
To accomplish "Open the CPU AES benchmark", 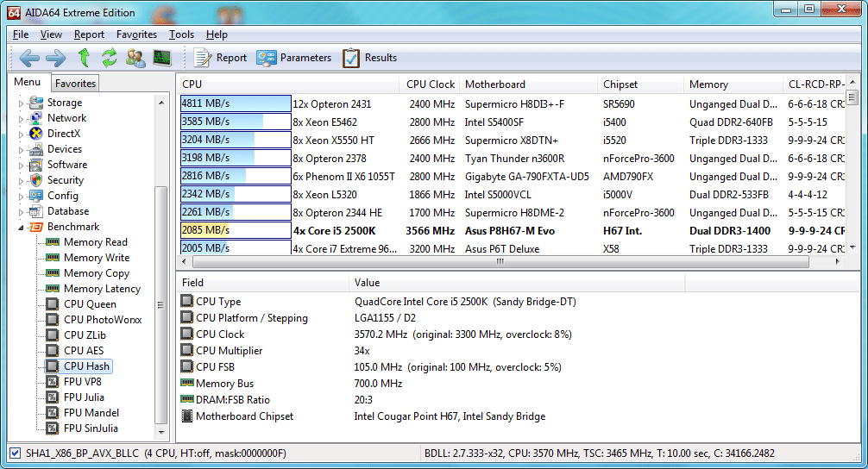I will coord(84,351).
